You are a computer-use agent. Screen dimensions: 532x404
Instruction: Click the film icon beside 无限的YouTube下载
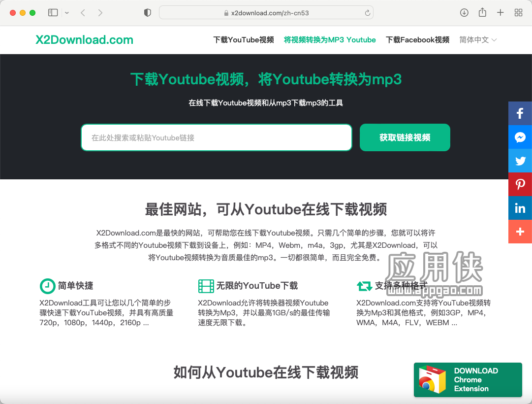tap(206, 286)
